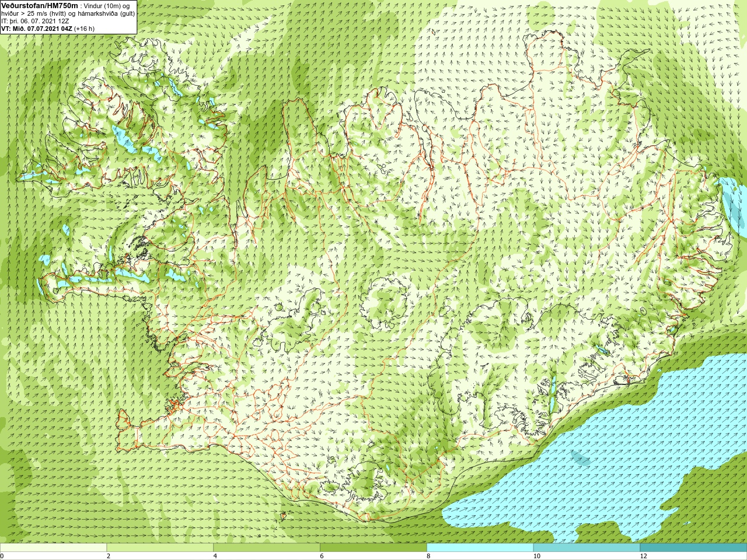
Task: Click the 'IT: þri. 06. 07. 2021 12Z' line
Action: [x=36, y=20]
